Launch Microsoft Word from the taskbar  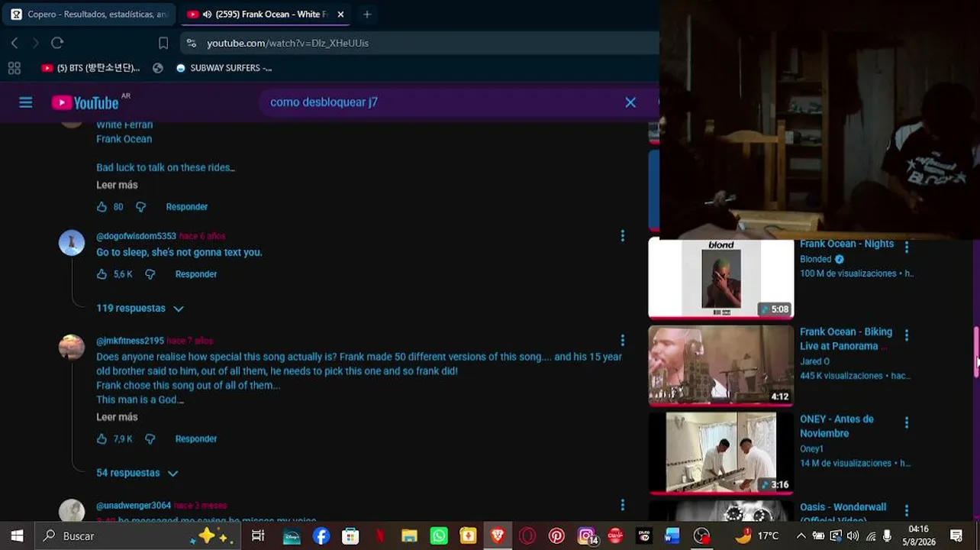(672, 536)
